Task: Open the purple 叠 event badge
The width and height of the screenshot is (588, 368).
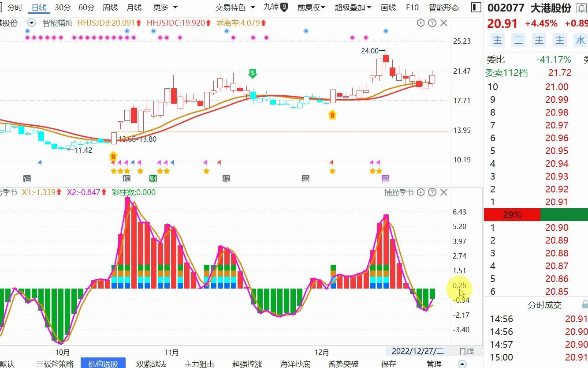Action: (385, 179)
